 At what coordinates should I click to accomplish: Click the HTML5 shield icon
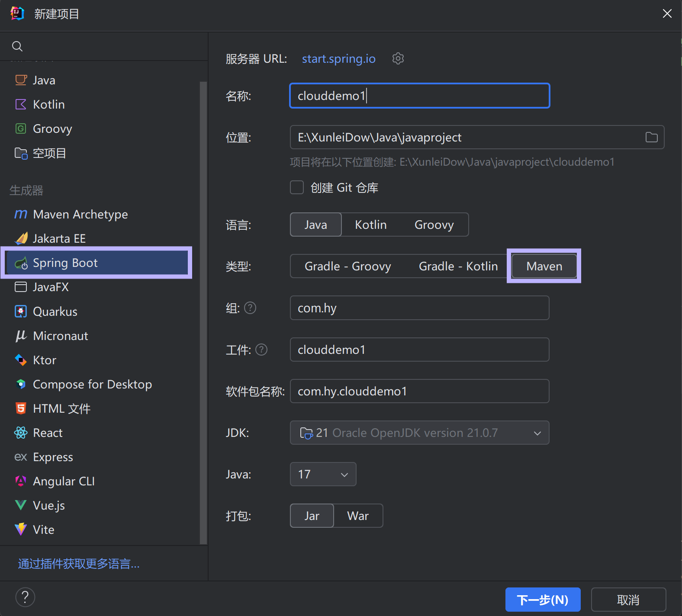point(21,408)
